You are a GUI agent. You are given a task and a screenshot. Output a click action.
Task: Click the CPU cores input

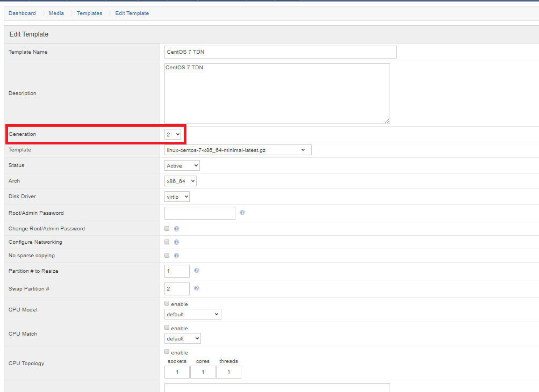click(x=203, y=372)
